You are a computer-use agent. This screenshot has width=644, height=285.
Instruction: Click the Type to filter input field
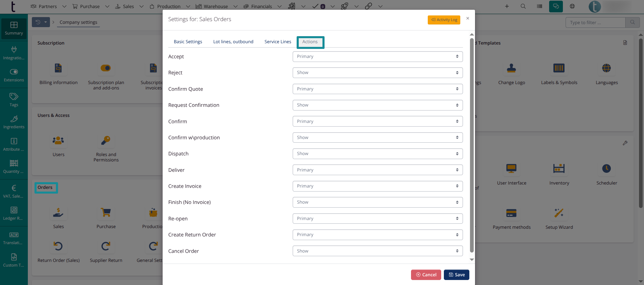tap(595, 22)
